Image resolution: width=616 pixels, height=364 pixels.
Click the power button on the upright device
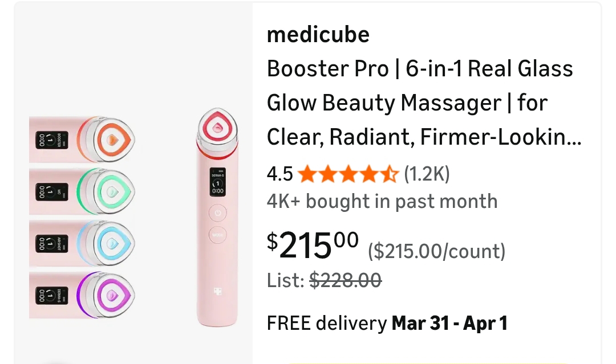[x=218, y=214]
